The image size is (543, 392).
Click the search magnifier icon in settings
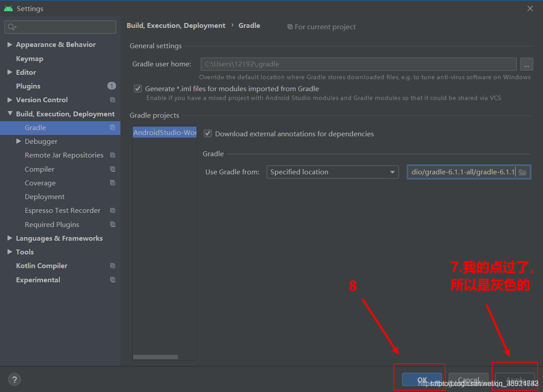tap(12, 27)
